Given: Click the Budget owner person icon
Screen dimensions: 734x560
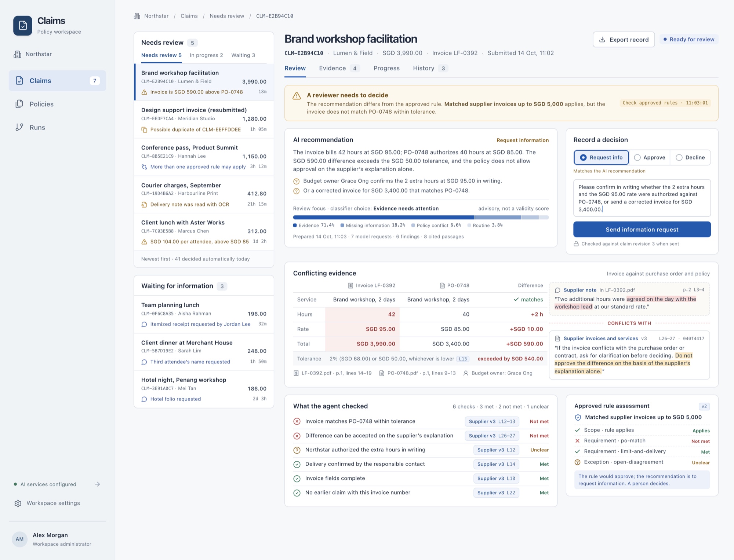Looking at the screenshot, I should click(x=466, y=373).
